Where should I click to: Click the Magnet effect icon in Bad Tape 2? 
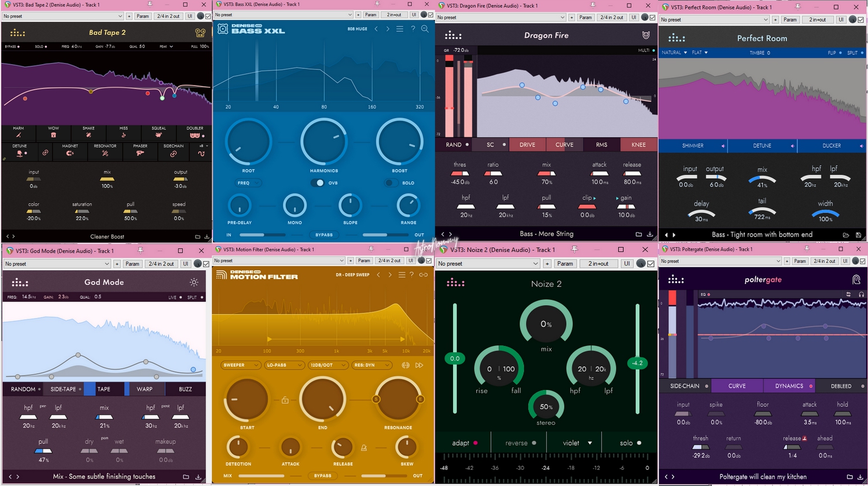coord(70,153)
